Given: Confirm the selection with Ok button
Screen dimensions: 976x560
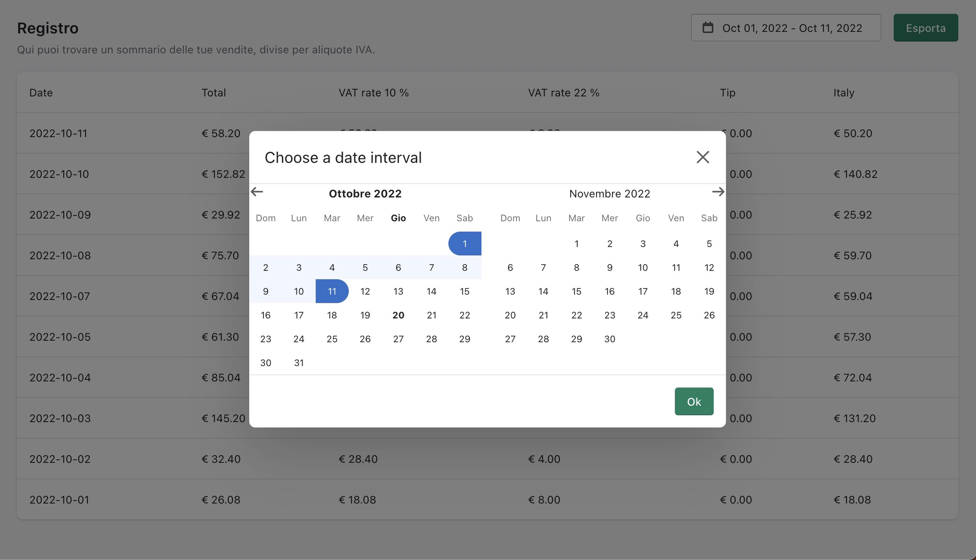Looking at the screenshot, I should pos(694,402).
